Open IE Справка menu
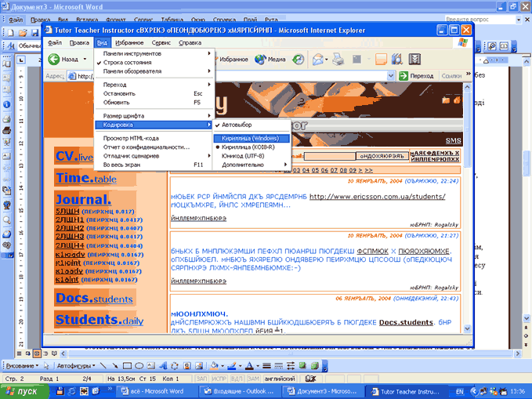The width and height of the screenshot is (532, 399). click(x=190, y=43)
